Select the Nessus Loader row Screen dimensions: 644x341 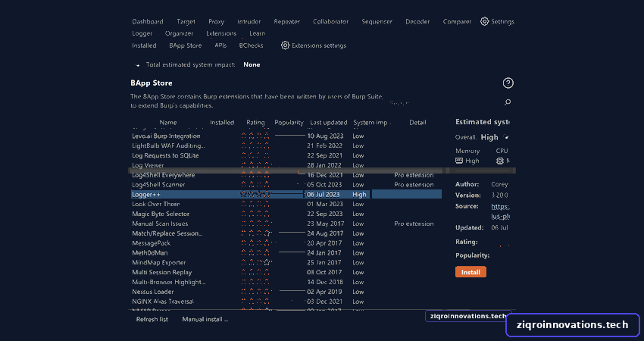[x=286, y=292]
